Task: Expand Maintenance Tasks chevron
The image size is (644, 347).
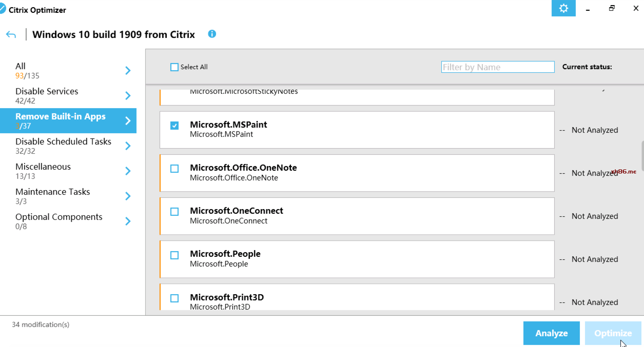Action: (128, 196)
